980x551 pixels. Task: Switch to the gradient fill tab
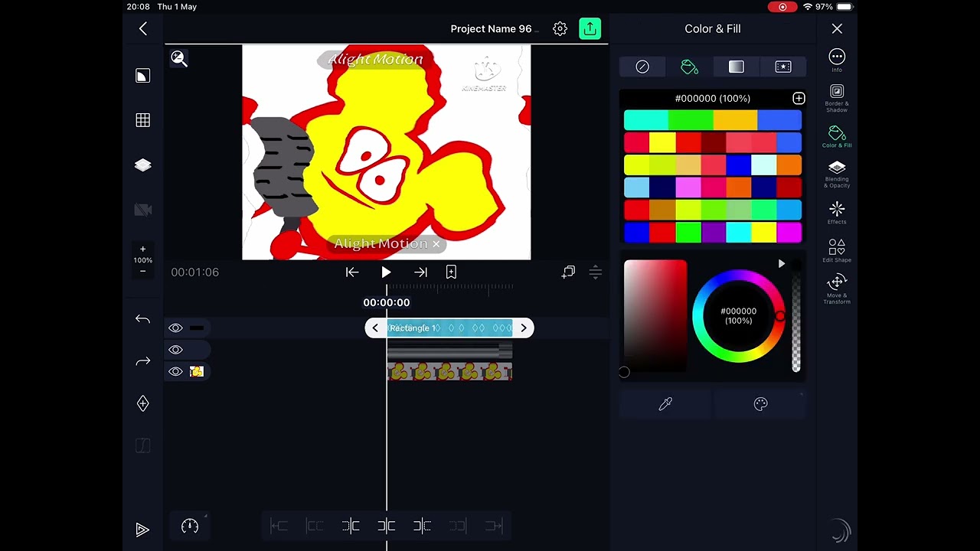(736, 67)
